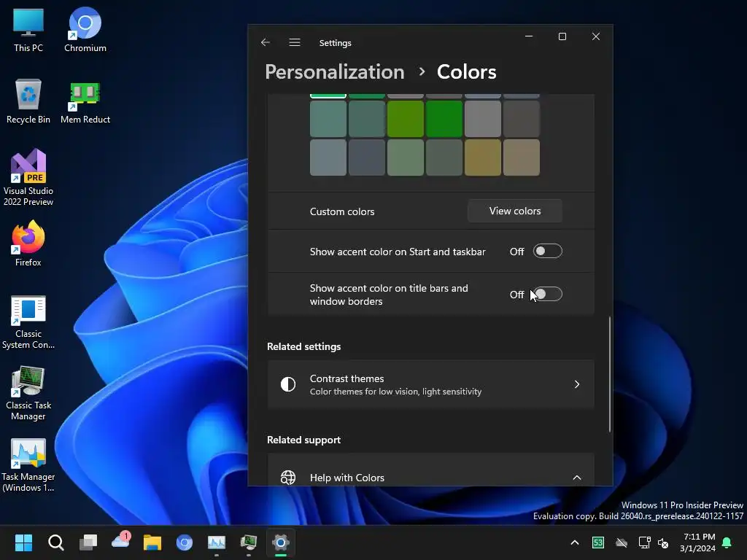Minimize the Settings window
The height and width of the screenshot is (560, 747).
point(529,36)
